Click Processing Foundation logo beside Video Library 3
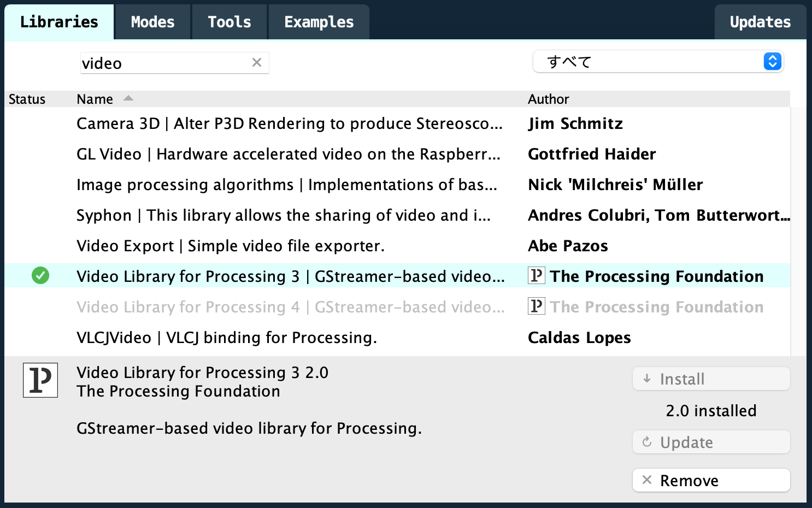The height and width of the screenshot is (508, 812). (x=536, y=276)
